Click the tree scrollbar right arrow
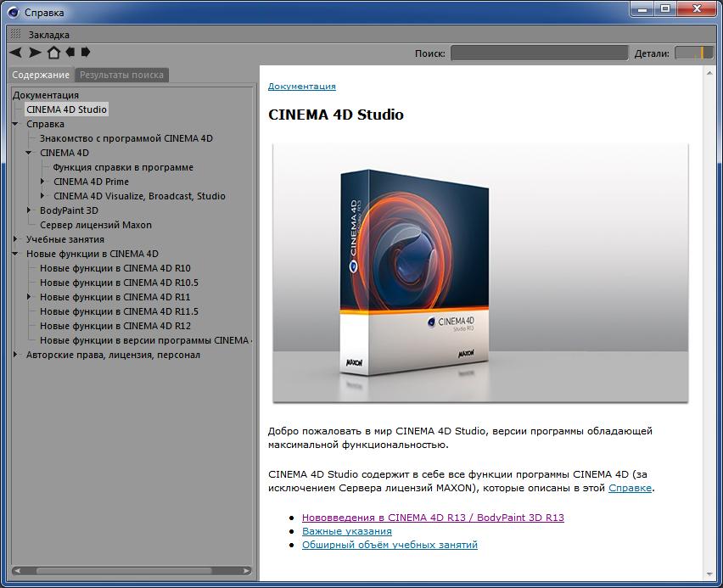 pos(247,571)
